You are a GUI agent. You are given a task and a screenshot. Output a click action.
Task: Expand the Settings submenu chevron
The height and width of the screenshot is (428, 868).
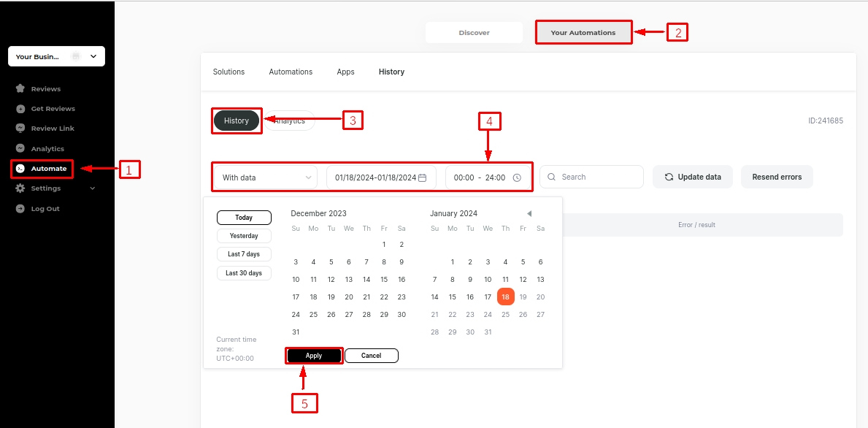92,188
